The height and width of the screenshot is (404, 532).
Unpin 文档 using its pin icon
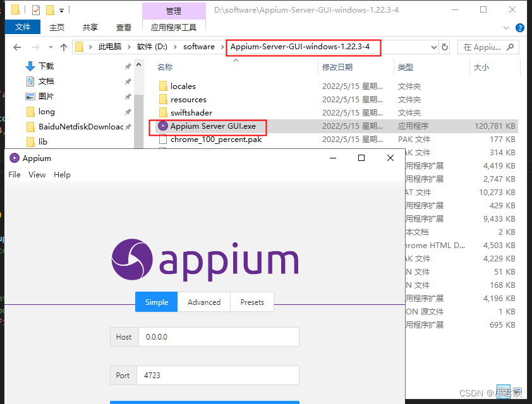128,81
